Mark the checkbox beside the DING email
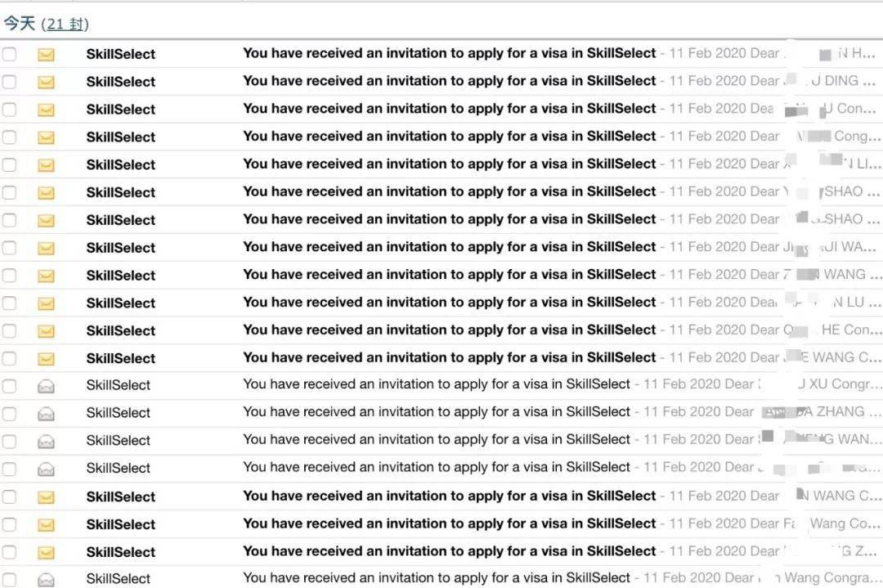Image resolution: width=883 pixels, height=588 pixels. (9, 82)
